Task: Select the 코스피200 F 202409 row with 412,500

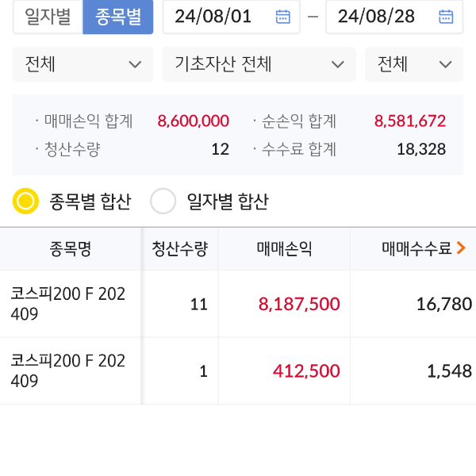Action: click(x=238, y=371)
